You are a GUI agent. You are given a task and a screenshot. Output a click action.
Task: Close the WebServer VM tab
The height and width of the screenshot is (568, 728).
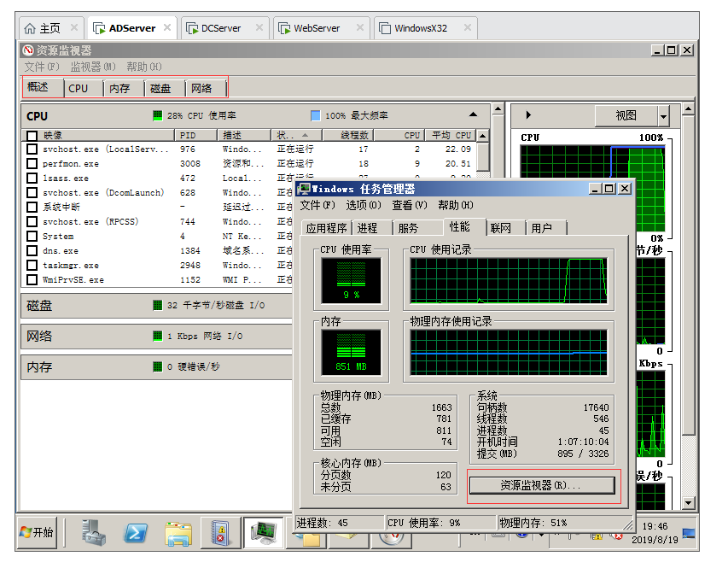tap(358, 28)
